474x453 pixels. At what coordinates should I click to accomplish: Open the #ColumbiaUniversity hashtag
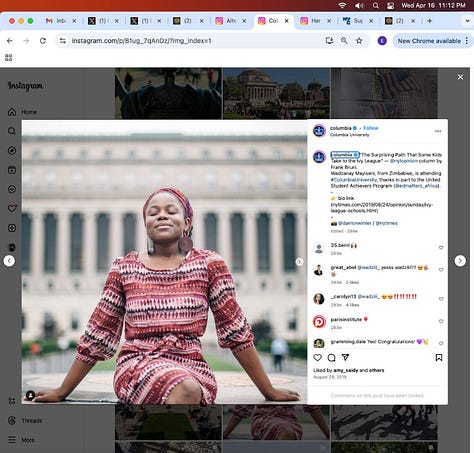pyautogui.click(x=354, y=180)
